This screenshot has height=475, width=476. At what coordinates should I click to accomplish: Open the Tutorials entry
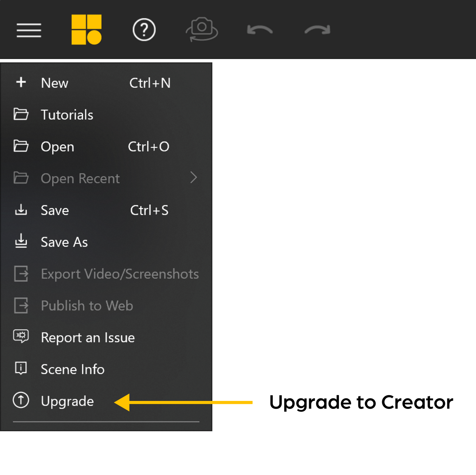pos(67,115)
